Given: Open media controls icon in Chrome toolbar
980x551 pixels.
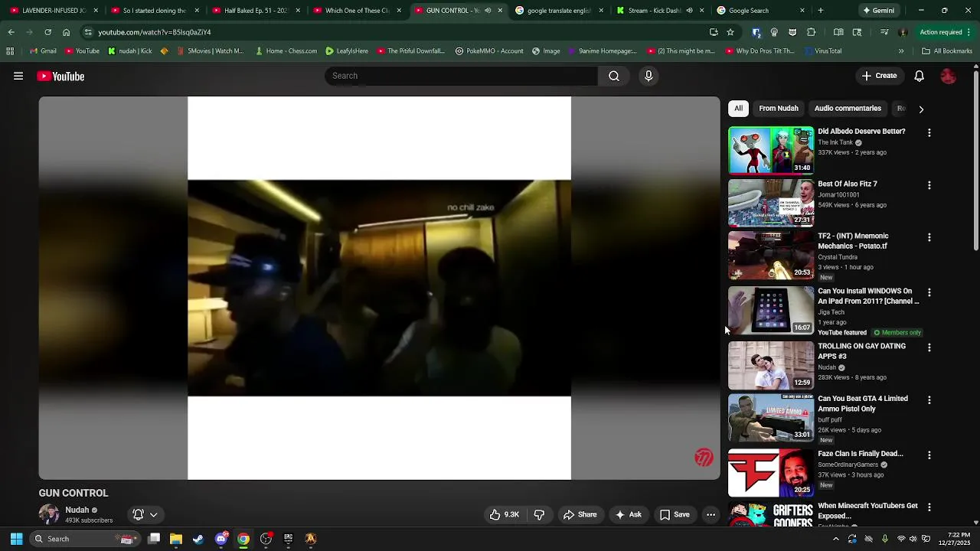Looking at the screenshot, I should (884, 32).
